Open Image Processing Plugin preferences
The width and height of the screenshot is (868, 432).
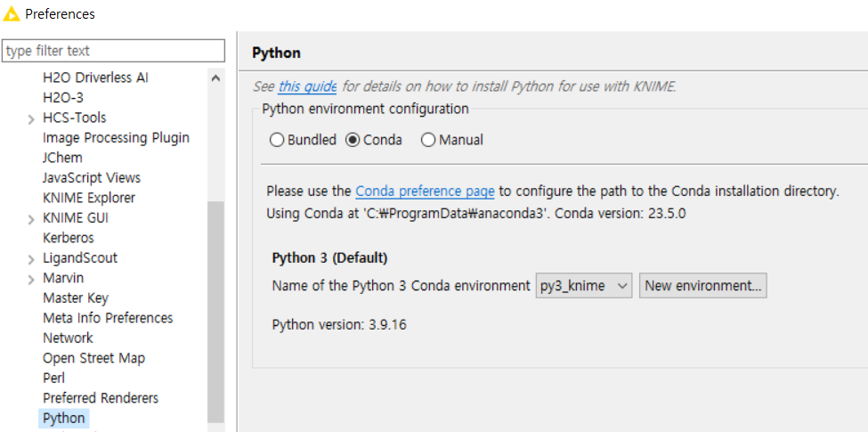click(116, 137)
